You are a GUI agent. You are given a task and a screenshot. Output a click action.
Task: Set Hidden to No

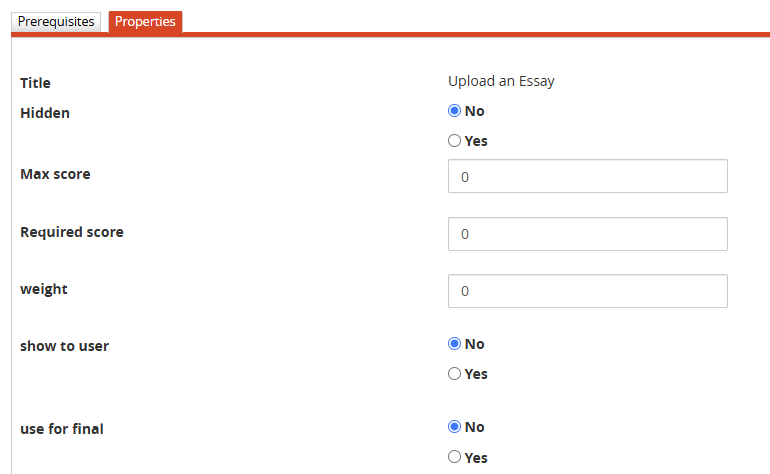click(454, 111)
